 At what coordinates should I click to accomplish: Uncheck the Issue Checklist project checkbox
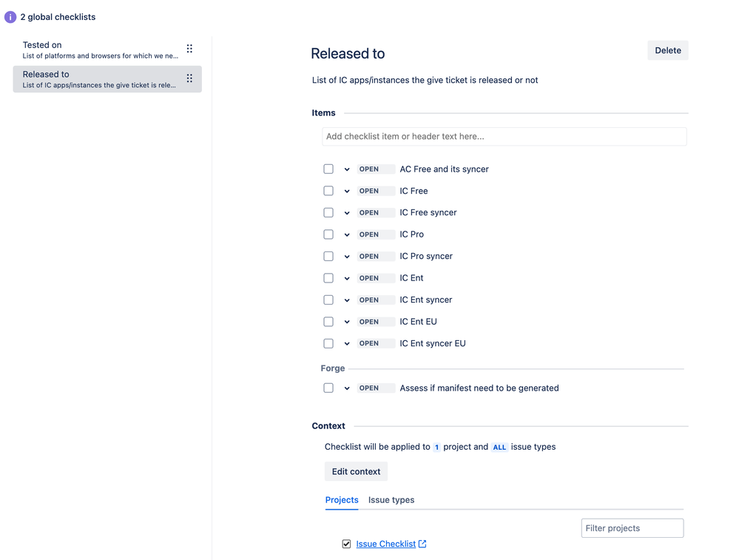coord(346,544)
